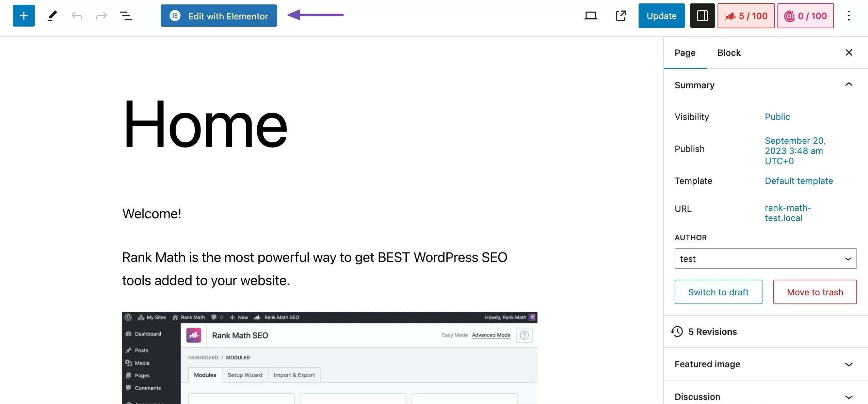Click the Desktop preview icon
This screenshot has width=868, height=404.
[591, 15]
